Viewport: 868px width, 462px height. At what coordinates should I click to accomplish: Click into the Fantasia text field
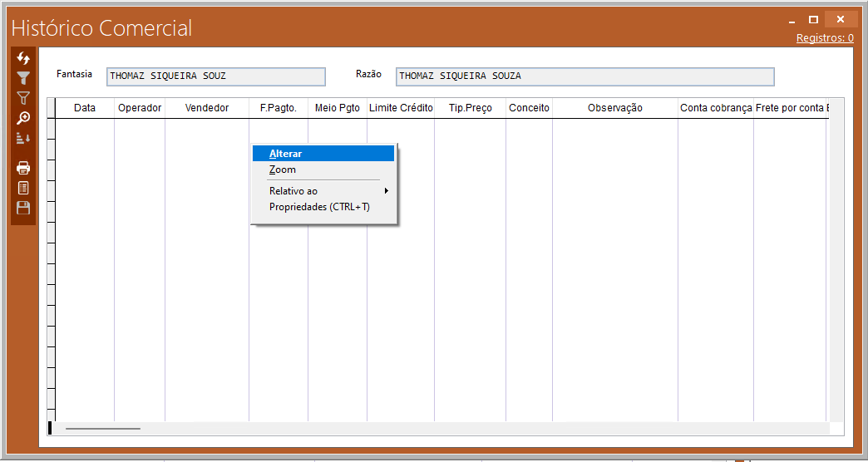[x=215, y=76]
